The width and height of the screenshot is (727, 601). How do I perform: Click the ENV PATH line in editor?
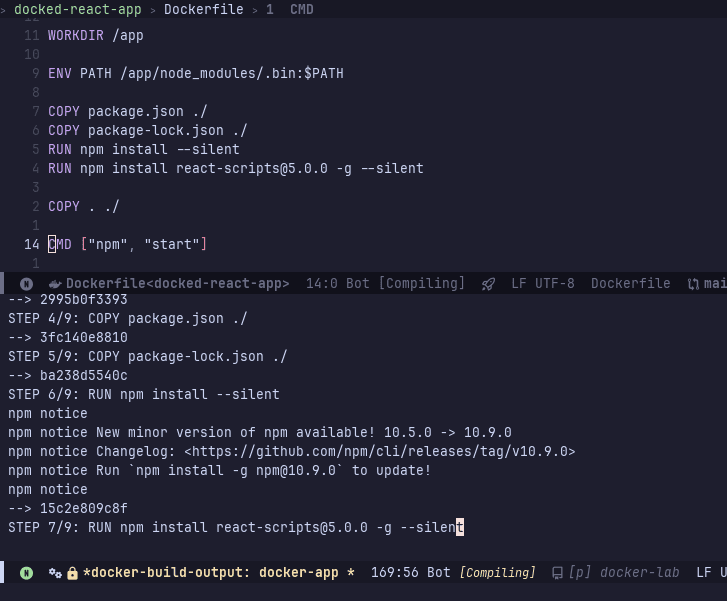click(x=196, y=73)
